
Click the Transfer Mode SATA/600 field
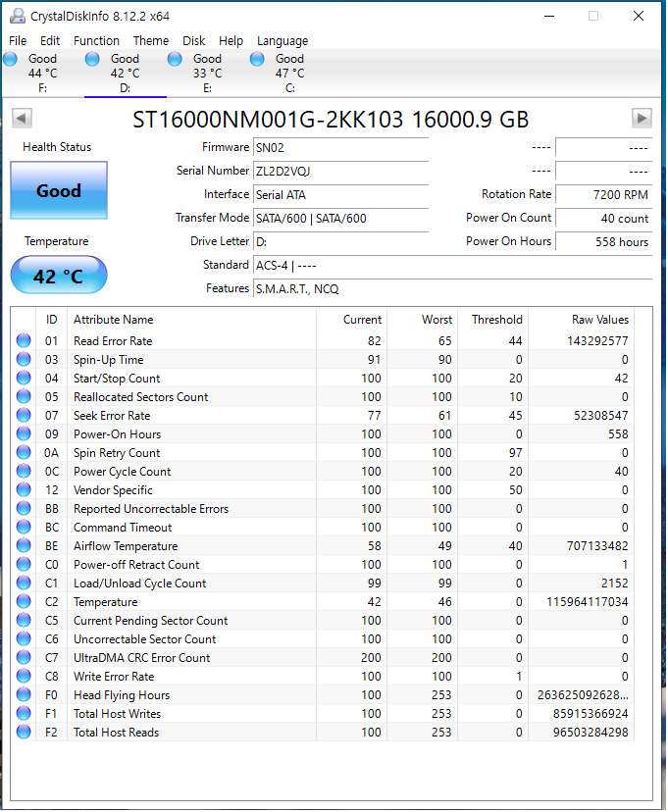tap(340, 218)
